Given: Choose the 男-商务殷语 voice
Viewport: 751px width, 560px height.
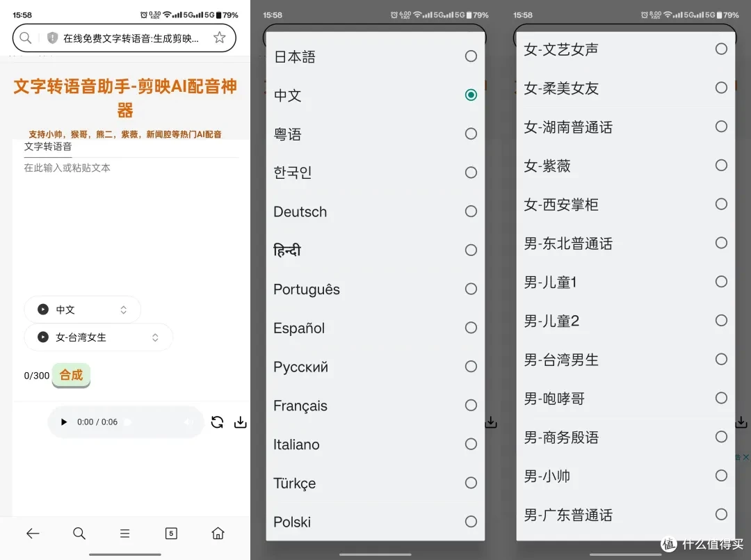Looking at the screenshot, I should 626,437.
